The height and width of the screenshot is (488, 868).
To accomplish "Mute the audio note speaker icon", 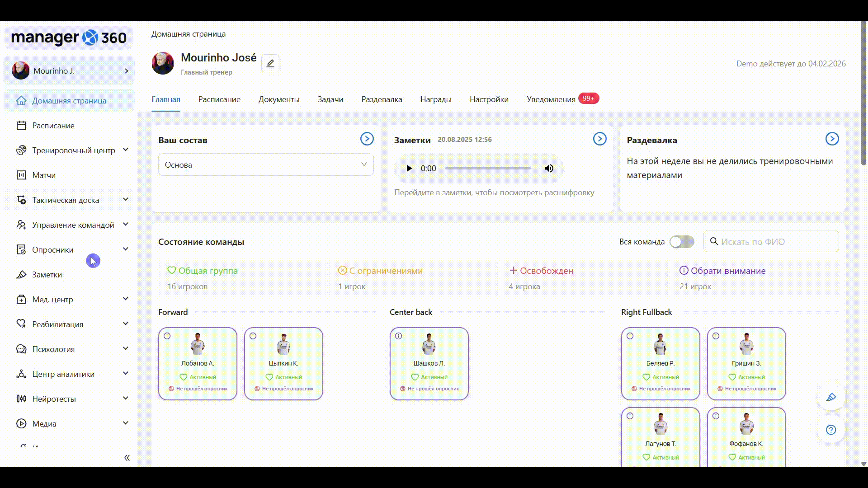I will pos(549,169).
